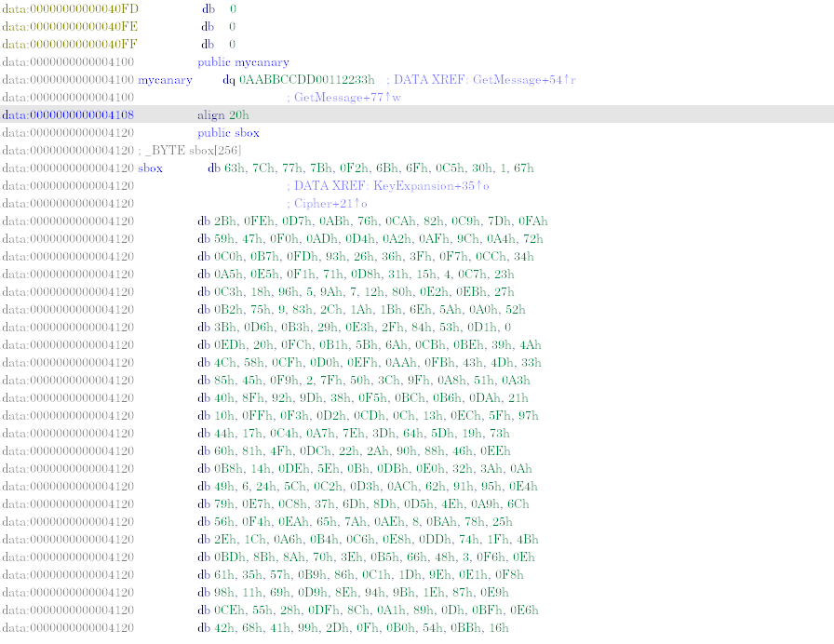The width and height of the screenshot is (834, 644).
Task: Select the byte row starting 3Bh, 0D6h
Action: point(355,327)
